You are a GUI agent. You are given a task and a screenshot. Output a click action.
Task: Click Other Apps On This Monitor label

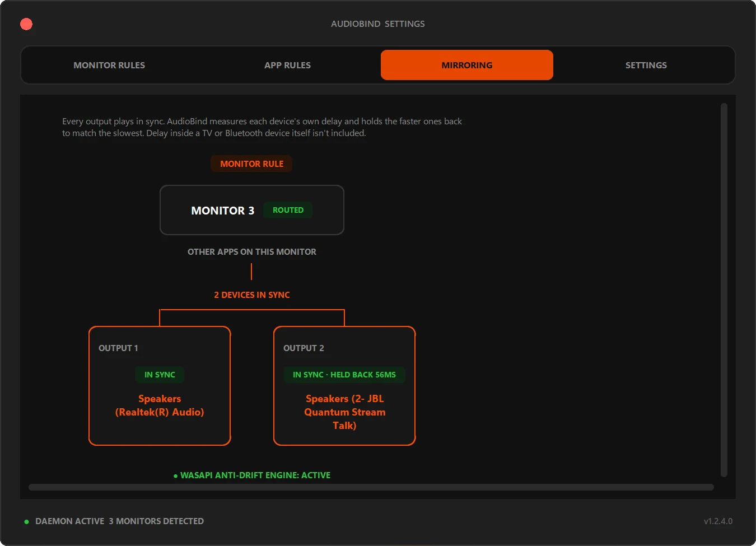click(252, 252)
